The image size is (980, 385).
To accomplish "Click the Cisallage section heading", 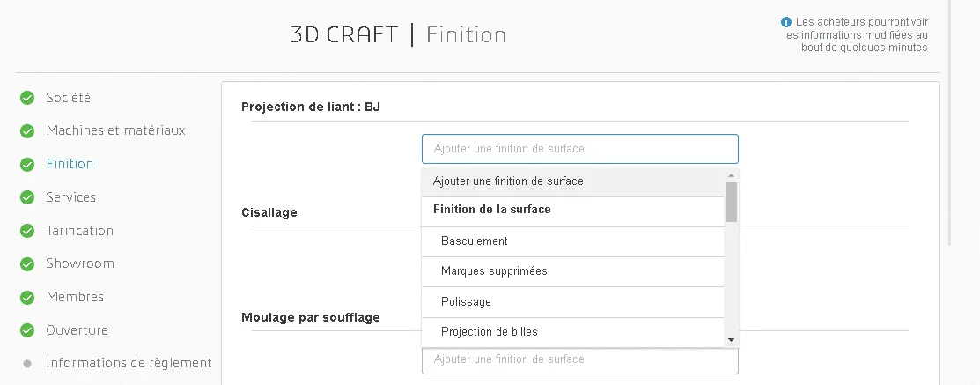I will (269, 212).
